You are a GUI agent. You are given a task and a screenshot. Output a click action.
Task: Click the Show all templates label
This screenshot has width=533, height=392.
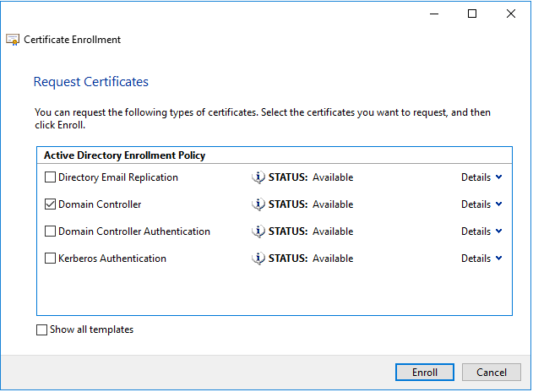92,329
